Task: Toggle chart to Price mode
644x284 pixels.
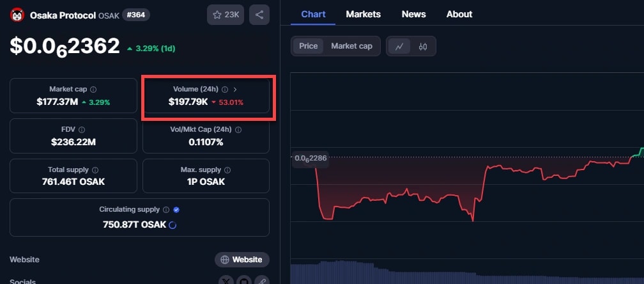Action: tap(308, 46)
